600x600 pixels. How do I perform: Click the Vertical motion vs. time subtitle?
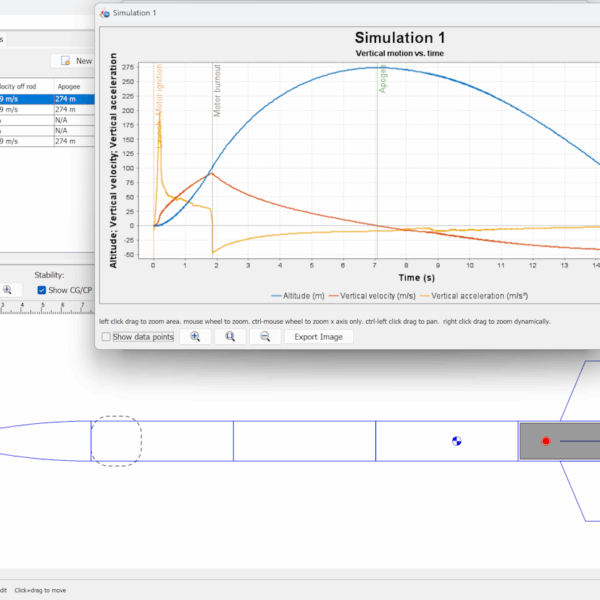tap(400, 53)
